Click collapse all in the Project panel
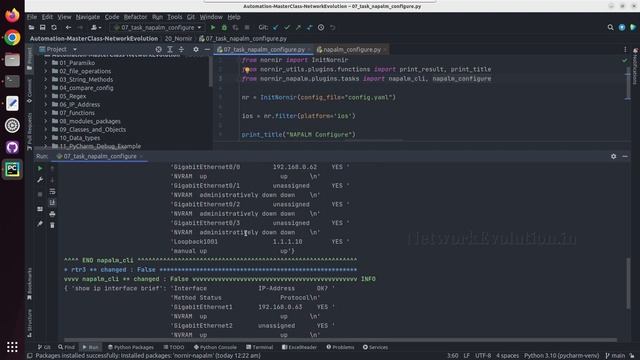 pyautogui.click(x=181, y=49)
